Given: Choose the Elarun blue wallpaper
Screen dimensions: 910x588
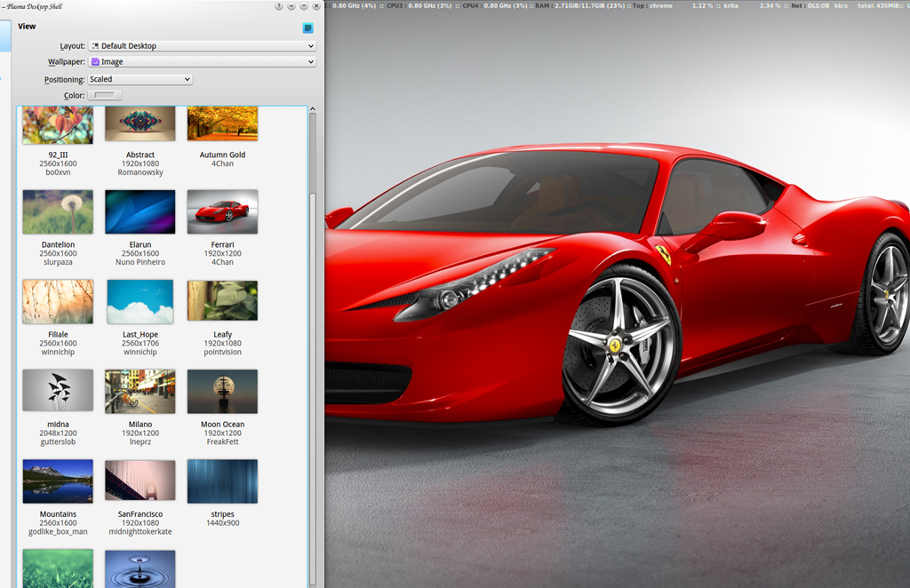Looking at the screenshot, I should (140, 211).
